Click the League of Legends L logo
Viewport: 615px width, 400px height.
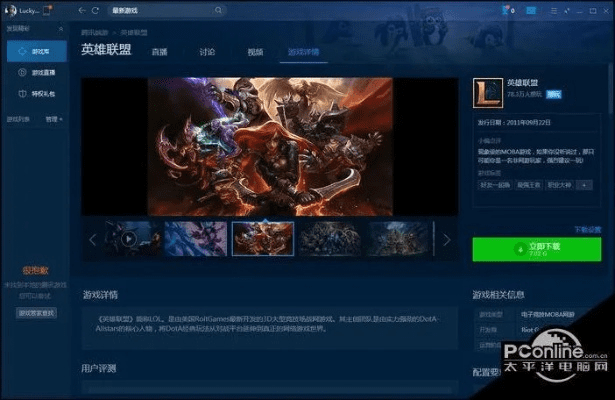click(488, 93)
